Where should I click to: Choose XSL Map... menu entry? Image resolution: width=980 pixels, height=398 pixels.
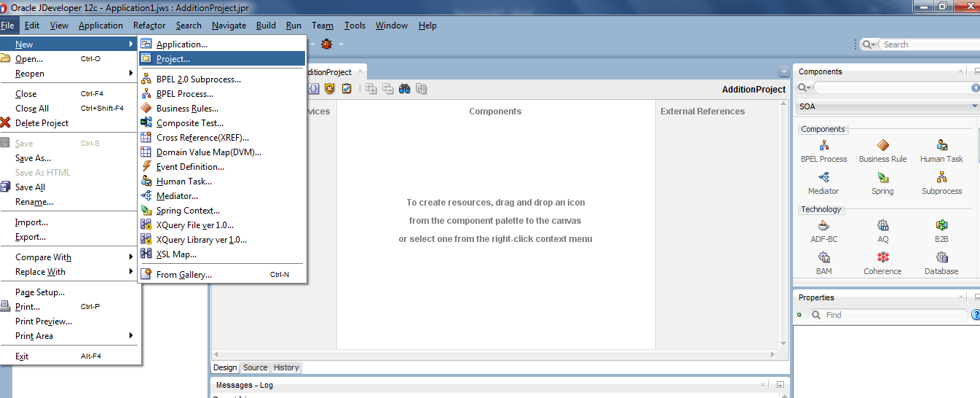click(222, 254)
